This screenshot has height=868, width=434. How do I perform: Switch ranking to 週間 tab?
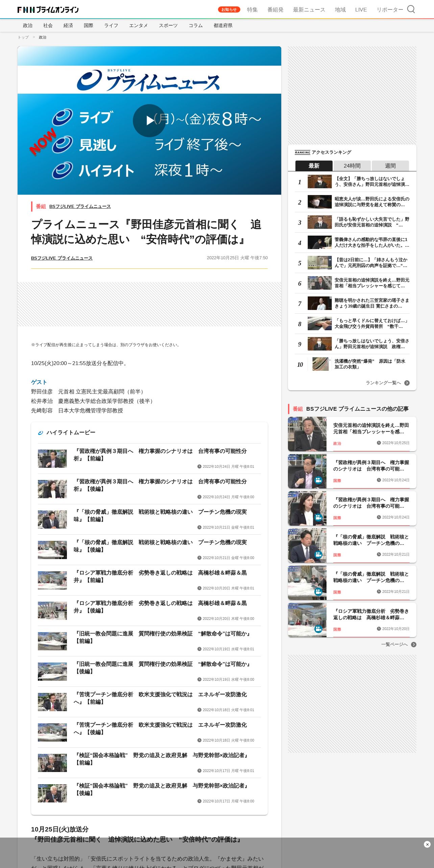point(390,166)
